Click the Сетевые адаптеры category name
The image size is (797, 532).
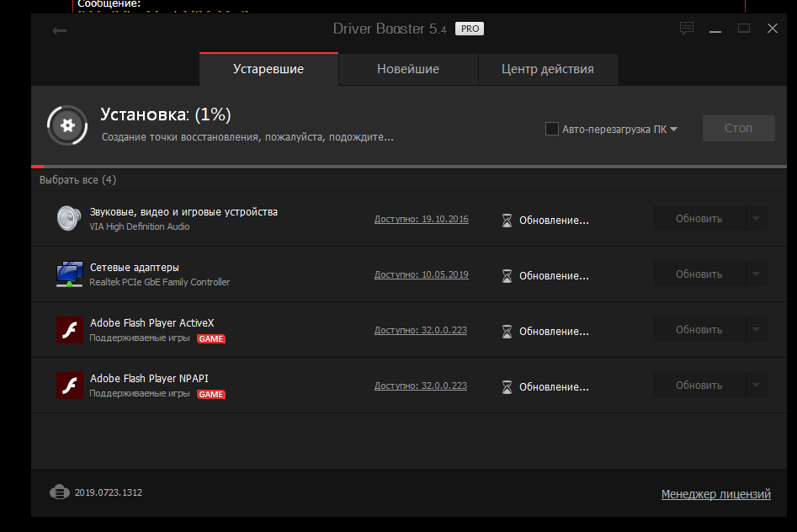tap(134, 268)
